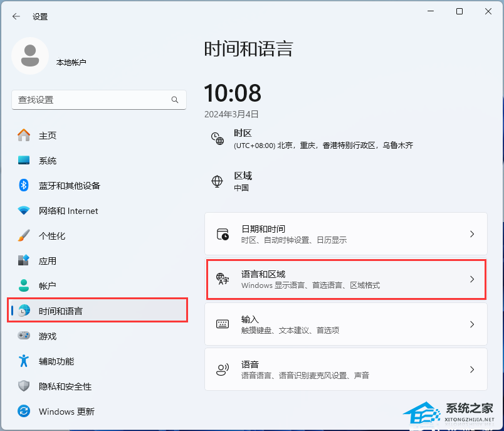Click the search magnifier icon
The height and width of the screenshot is (431, 504).
[x=174, y=100]
